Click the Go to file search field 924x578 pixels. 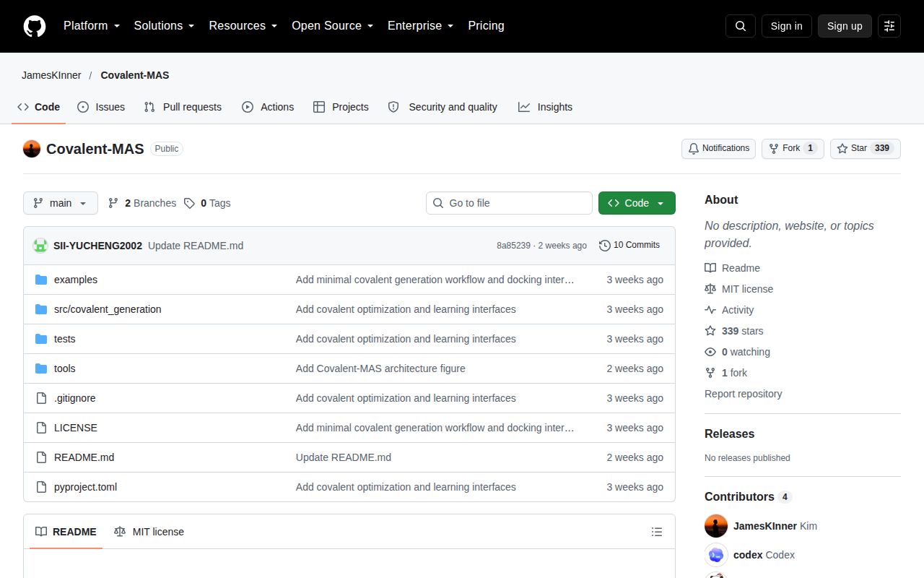(509, 203)
